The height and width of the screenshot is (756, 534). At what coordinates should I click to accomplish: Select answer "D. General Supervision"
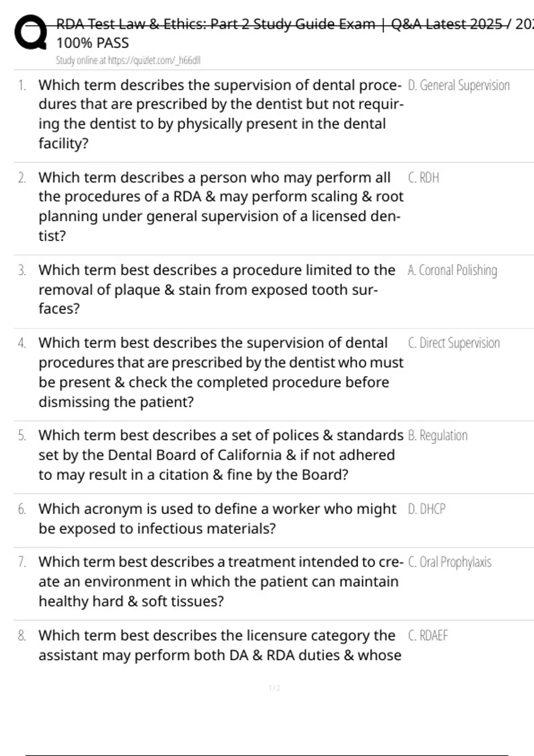pyautogui.click(x=458, y=85)
